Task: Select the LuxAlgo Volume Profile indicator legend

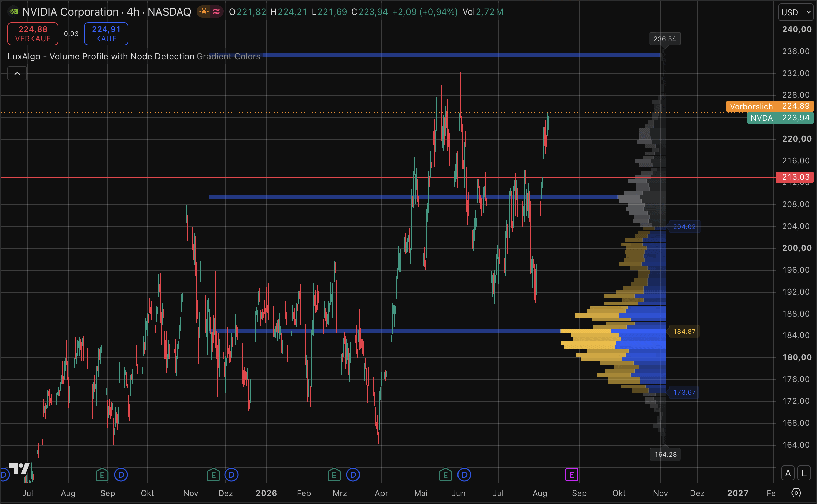Action: tap(101, 56)
